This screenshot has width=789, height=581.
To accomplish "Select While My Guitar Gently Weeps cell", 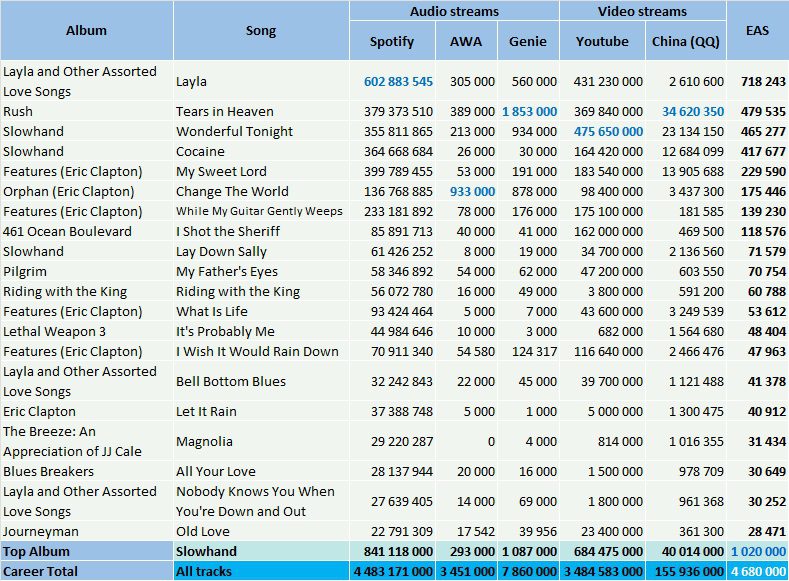I will coord(261,211).
